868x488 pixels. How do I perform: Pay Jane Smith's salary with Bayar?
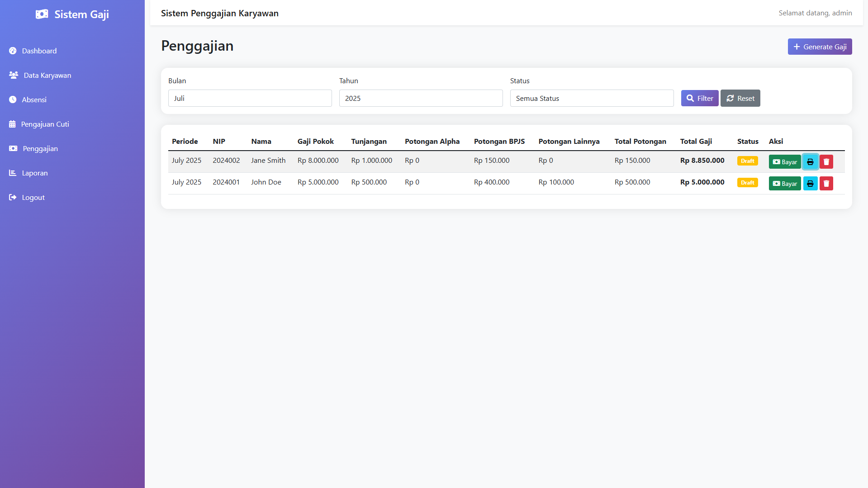[784, 162]
